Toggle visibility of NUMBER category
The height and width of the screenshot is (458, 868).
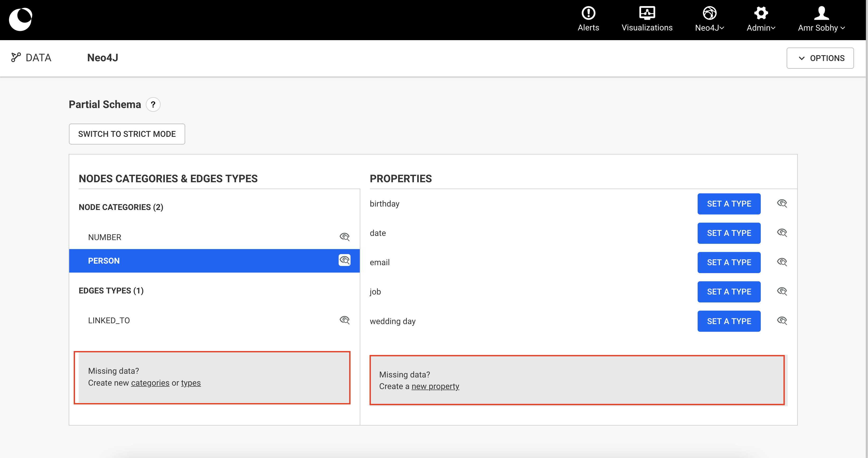(344, 237)
